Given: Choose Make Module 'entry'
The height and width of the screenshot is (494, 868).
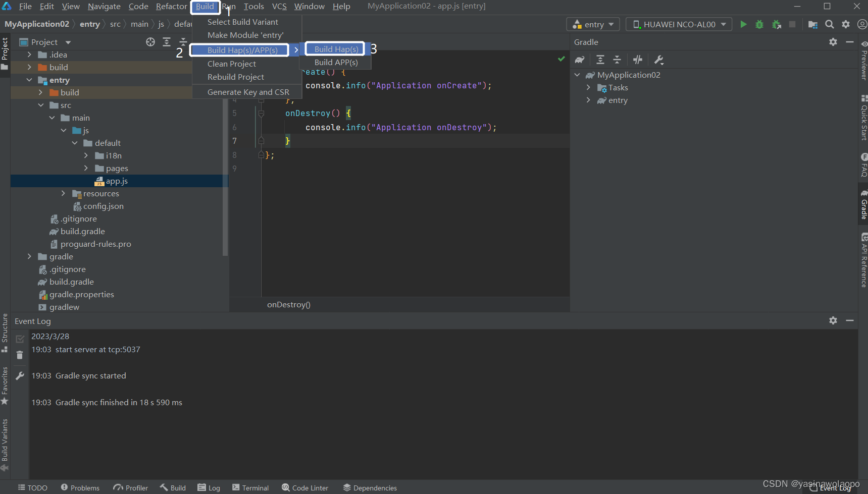Looking at the screenshot, I should point(247,35).
